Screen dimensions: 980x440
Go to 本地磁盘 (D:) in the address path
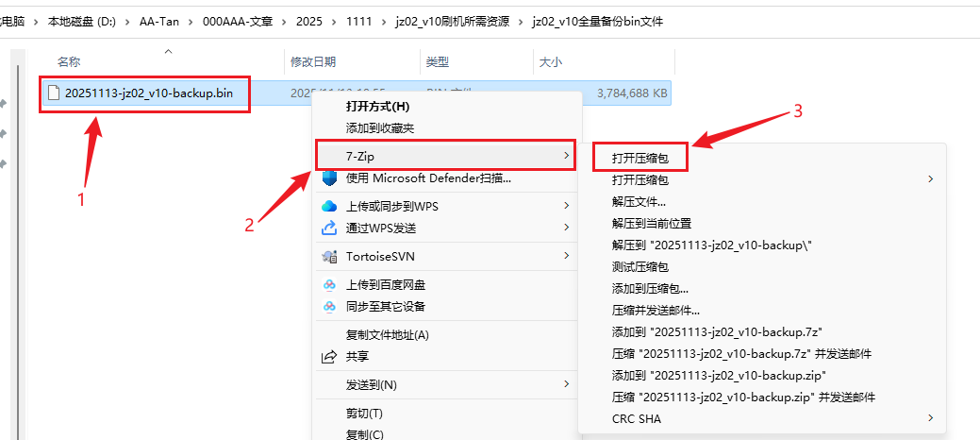tap(81, 21)
